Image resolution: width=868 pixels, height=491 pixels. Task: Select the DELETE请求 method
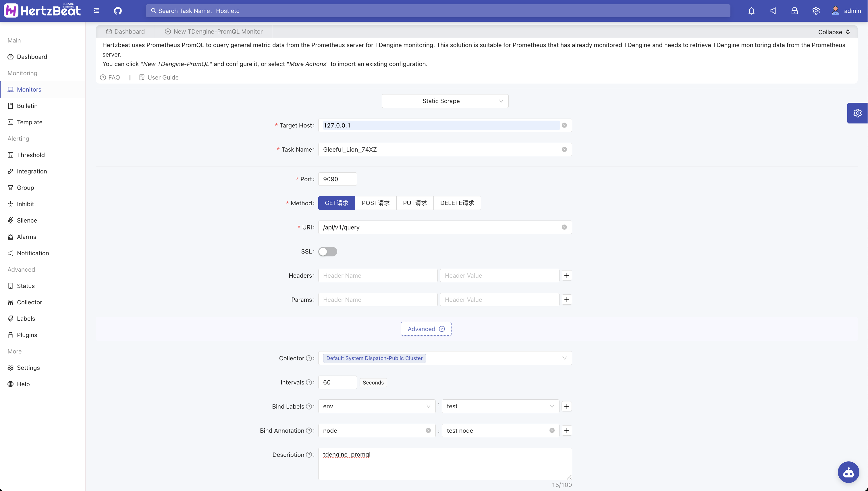(x=457, y=203)
